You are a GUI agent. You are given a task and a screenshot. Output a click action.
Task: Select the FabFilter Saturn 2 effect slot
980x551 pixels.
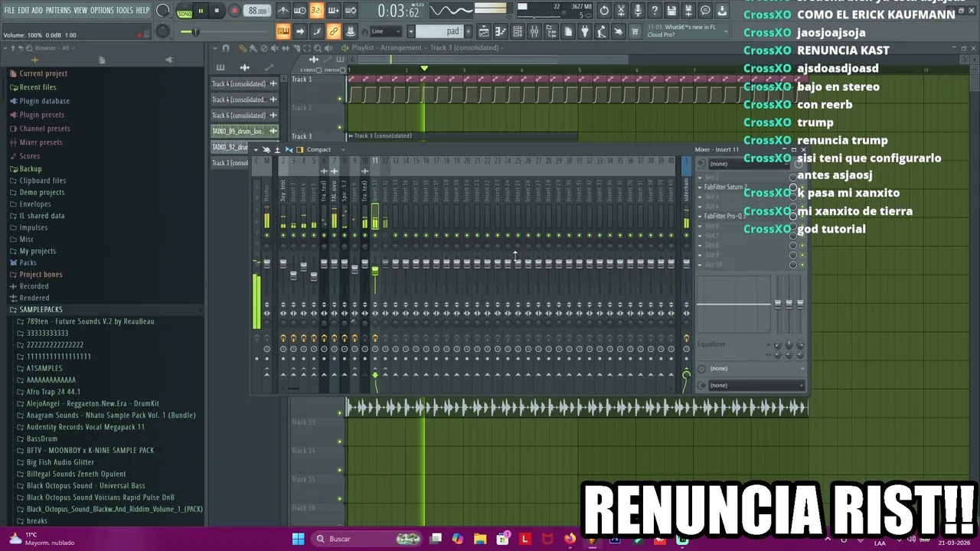click(x=724, y=187)
